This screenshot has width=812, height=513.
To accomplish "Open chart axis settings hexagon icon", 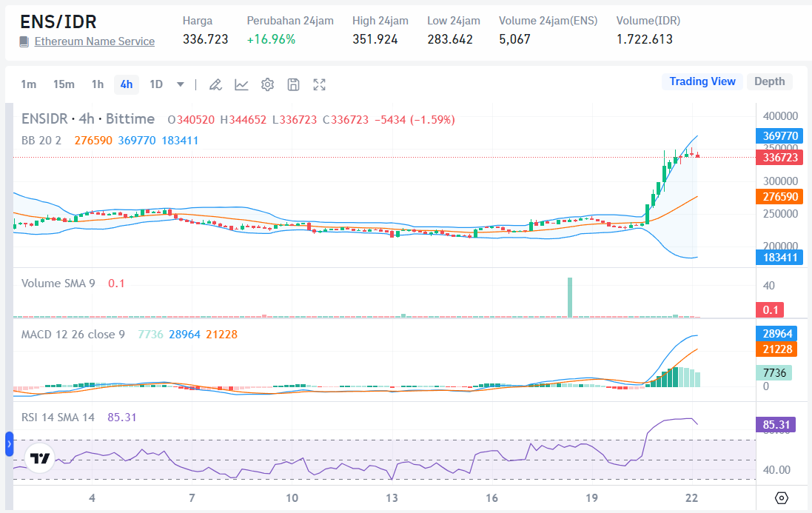I will tap(782, 498).
